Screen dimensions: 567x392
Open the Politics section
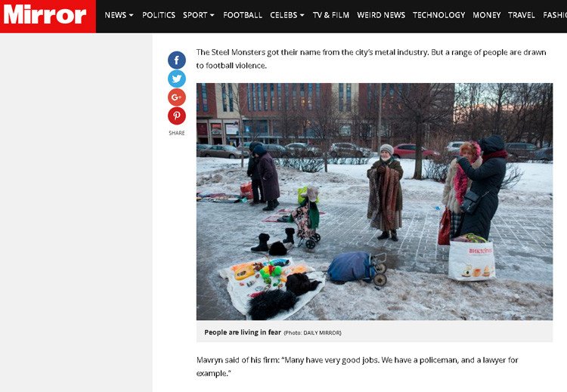[159, 15]
